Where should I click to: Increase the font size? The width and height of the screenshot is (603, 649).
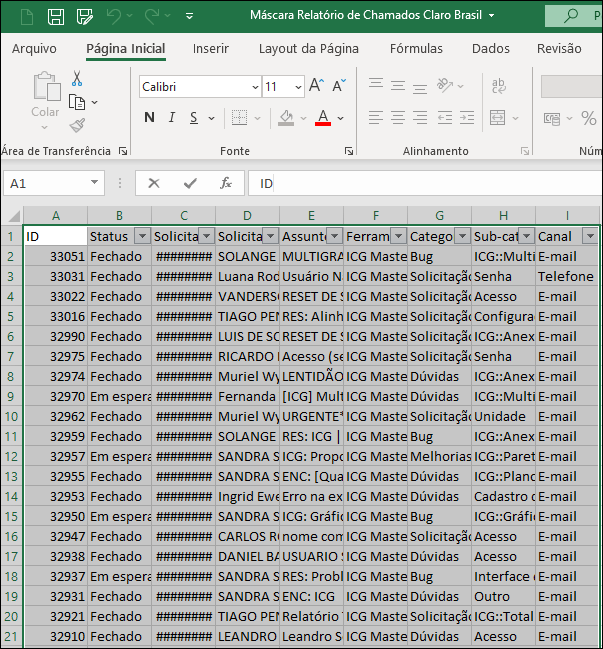(317, 85)
